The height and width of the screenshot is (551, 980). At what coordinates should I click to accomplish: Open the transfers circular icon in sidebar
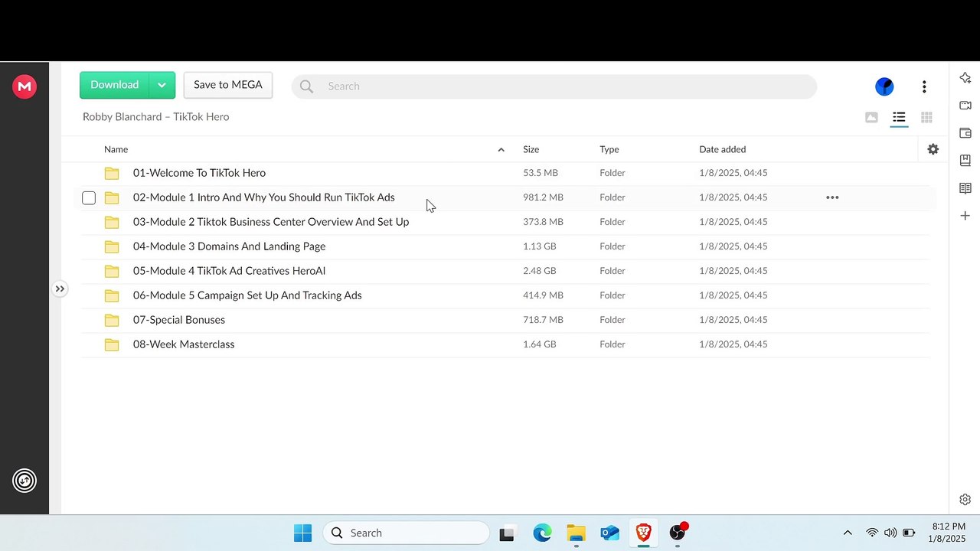coord(24,481)
